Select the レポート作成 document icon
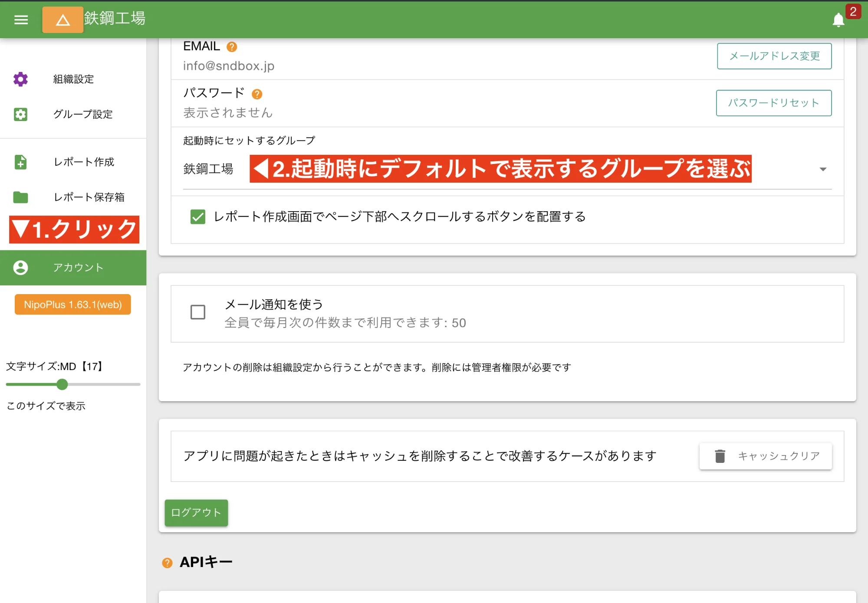Screen dimensions: 868x603 [x=20, y=162]
